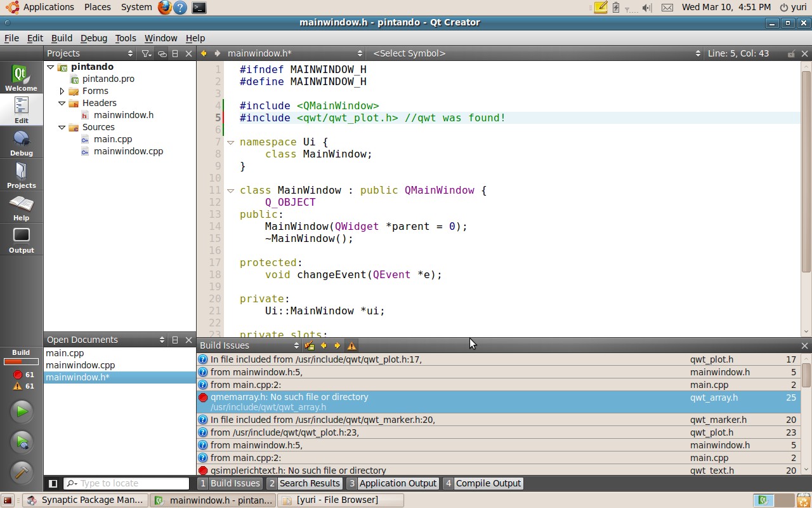
Task: Open the Tools menu
Action: 126,38
